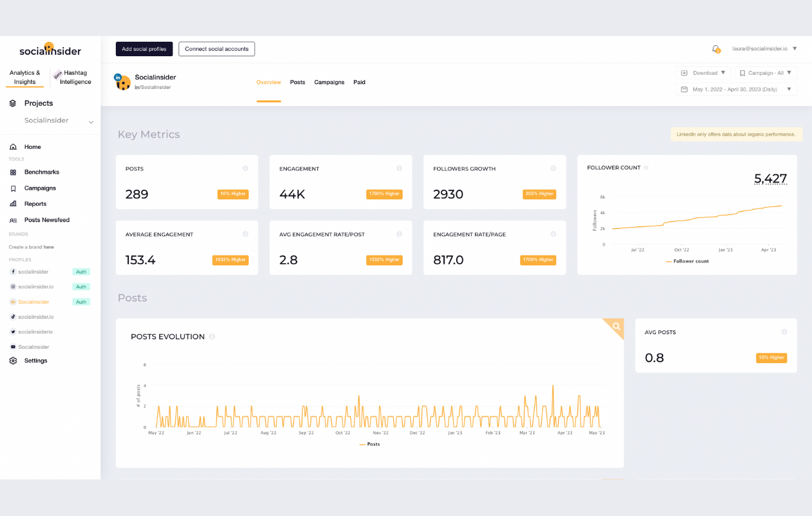Click info icon on Average Engagement card
812x516 pixels.
point(246,234)
